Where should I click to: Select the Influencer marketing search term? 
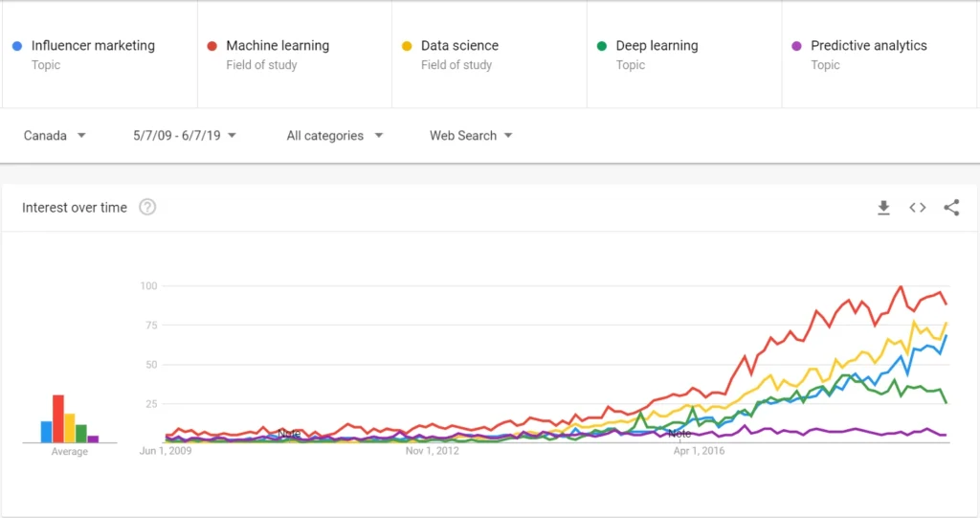point(93,46)
